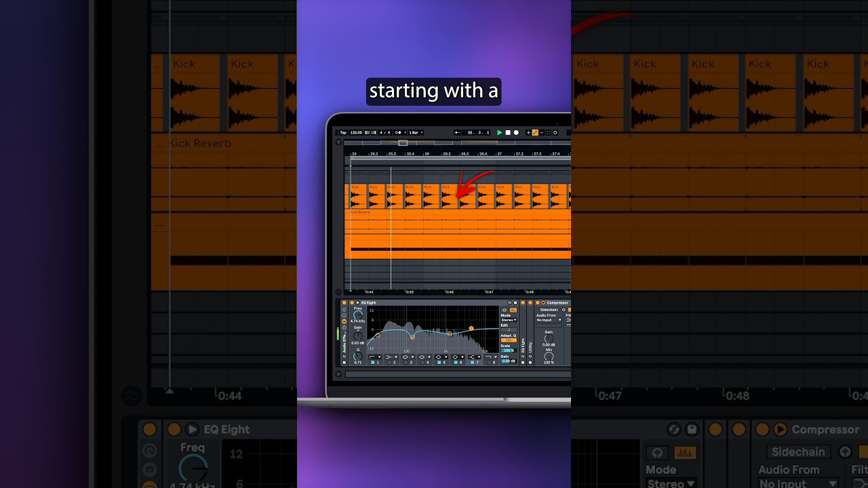The height and width of the screenshot is (488, 868).
Task: Click the rack save icon below Audio Effect label
Action: pyautogui.click(x=344, y=362)
